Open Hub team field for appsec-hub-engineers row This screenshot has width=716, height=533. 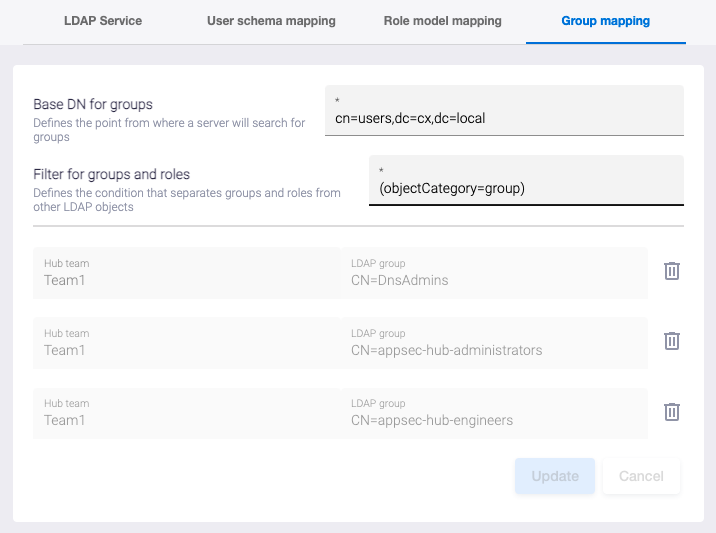coord(186,413)
